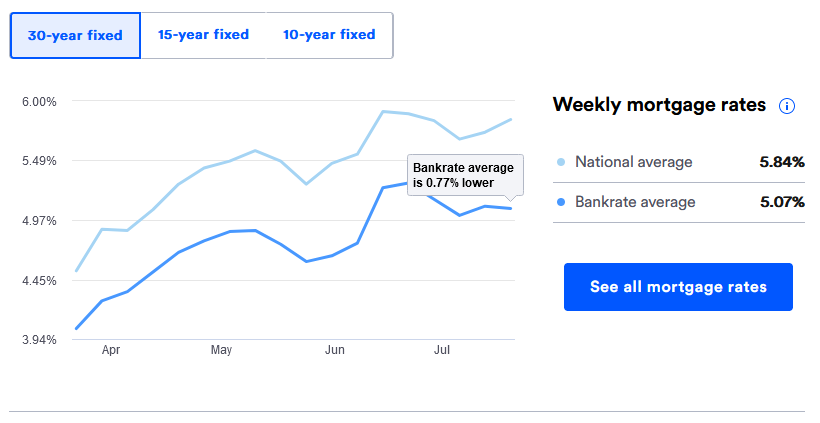Click the National average legend label

coord(633,162)
